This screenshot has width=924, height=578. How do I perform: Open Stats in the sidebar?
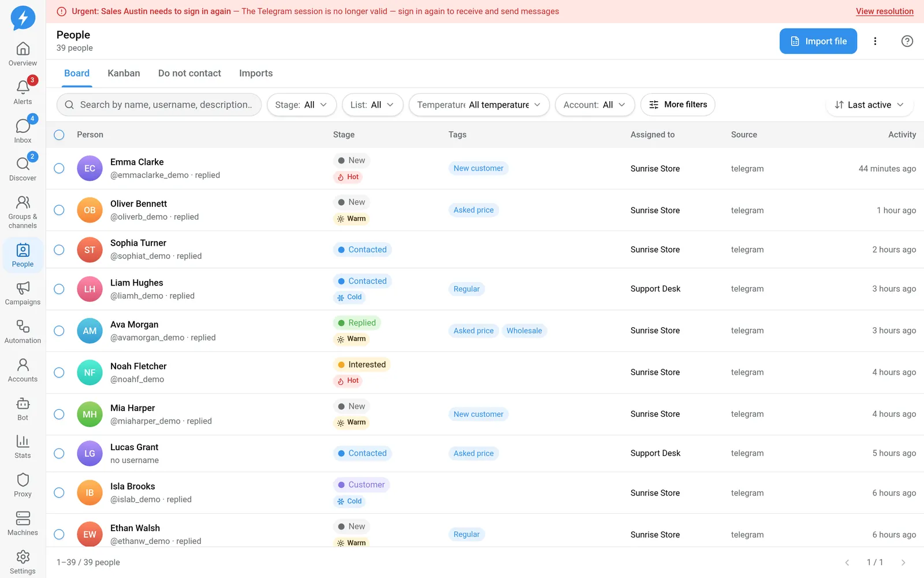pos(23,447)
